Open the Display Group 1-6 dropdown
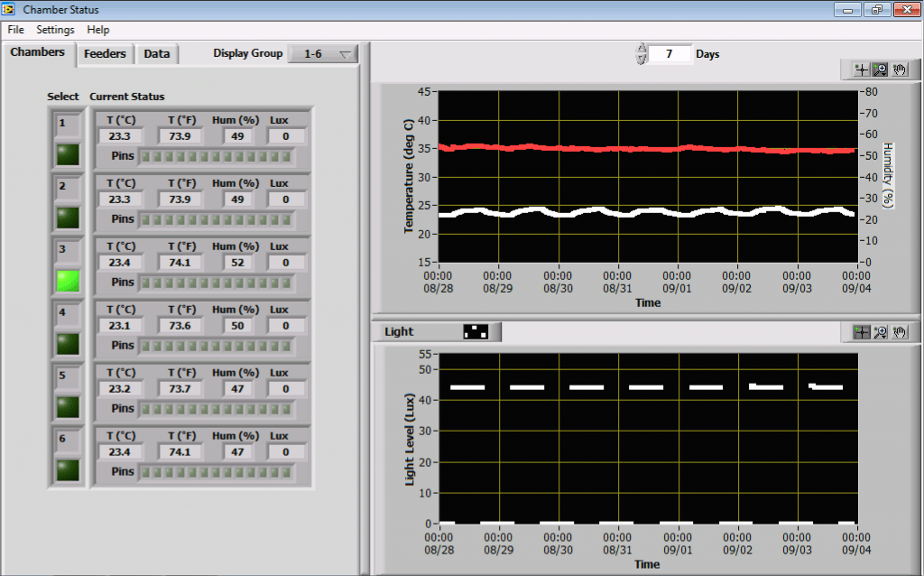Viewport: 924px width, 576px height. [322, 54]
